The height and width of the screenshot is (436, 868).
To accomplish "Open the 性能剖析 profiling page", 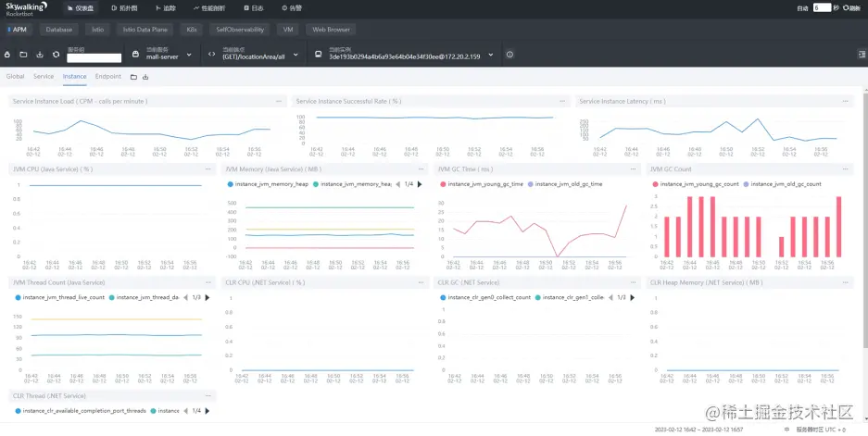I will (209, 8).
